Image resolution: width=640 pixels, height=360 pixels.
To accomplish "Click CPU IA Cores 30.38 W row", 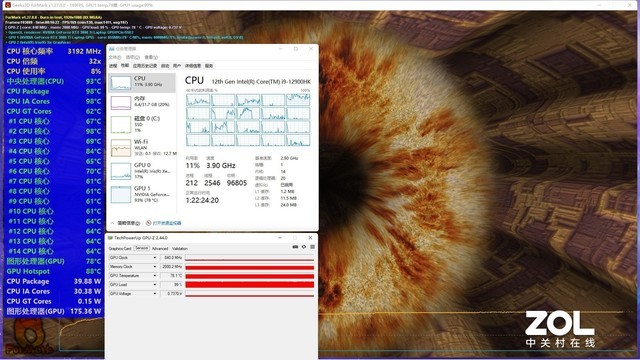I will (53, 291).
